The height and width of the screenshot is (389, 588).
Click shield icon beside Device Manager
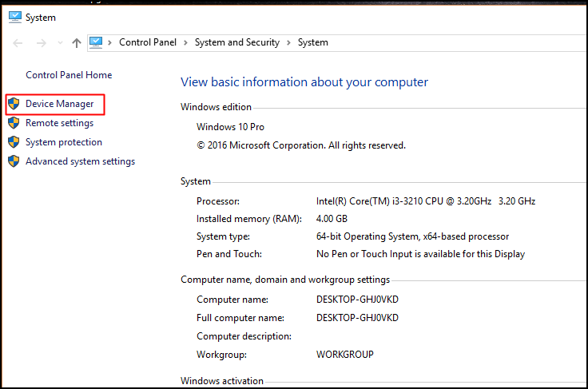(x=14, y=103)
